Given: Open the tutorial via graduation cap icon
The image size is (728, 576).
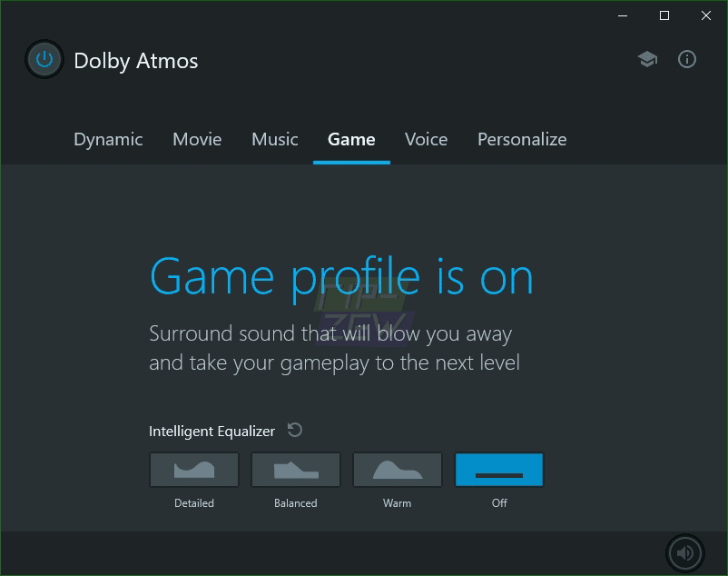Looking at the screenshot, I should click(x=647, y=58).
